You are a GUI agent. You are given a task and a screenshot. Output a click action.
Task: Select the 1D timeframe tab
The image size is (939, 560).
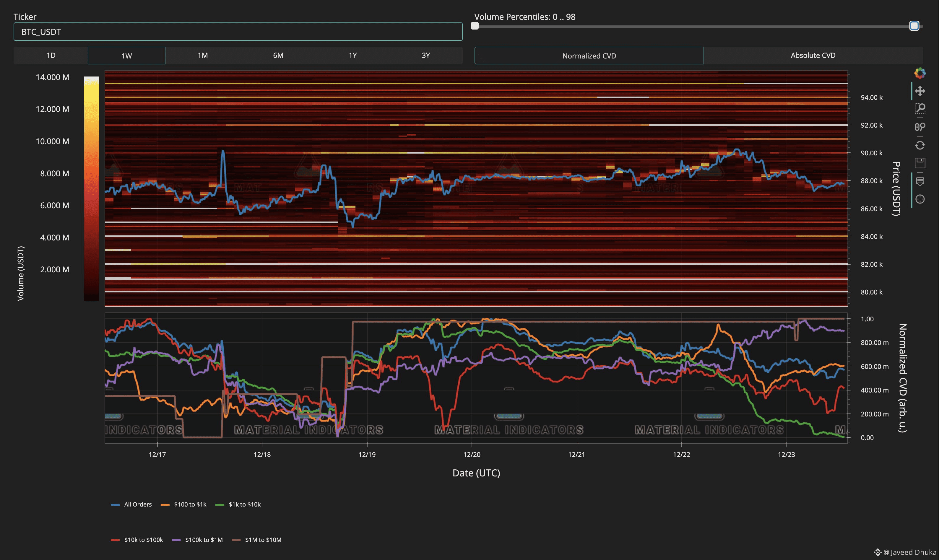click(51, 56)
